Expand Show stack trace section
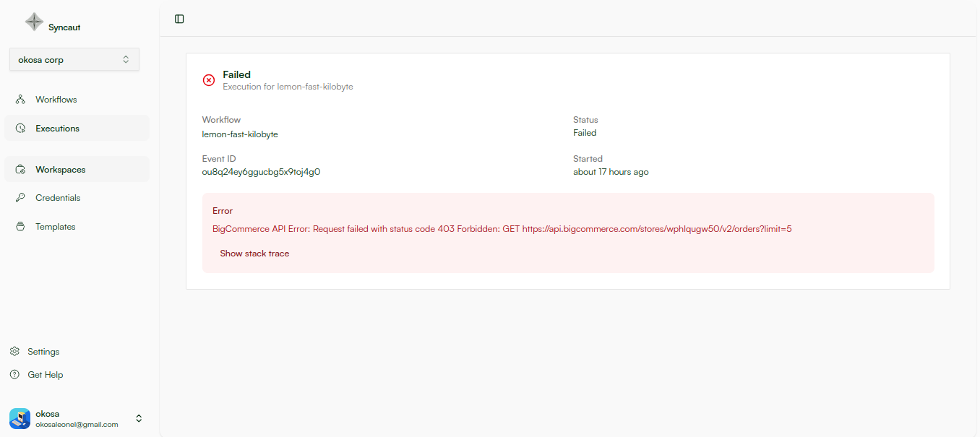 click(x=254, y=254)
